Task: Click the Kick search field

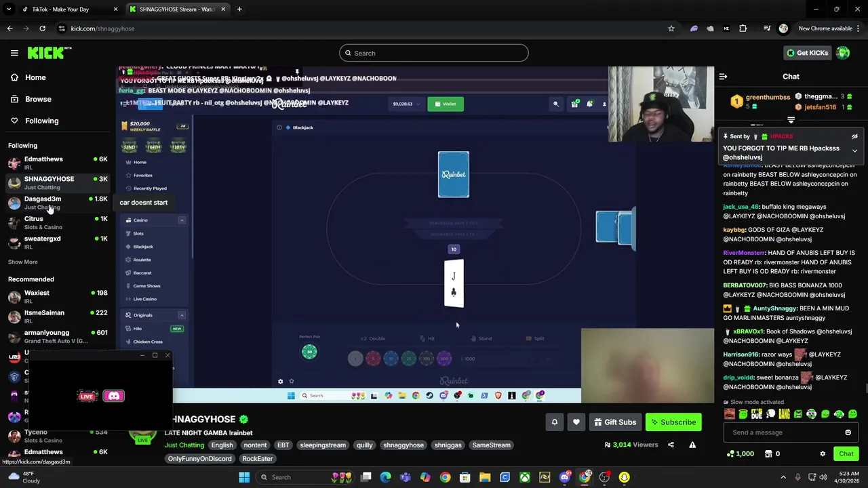Action: click(x=434, y=53)
